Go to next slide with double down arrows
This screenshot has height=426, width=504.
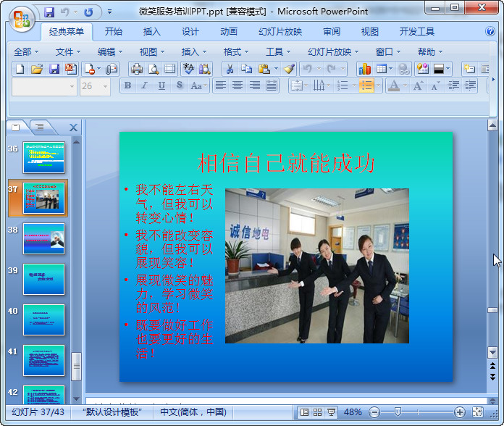click(x=492, y=377)
